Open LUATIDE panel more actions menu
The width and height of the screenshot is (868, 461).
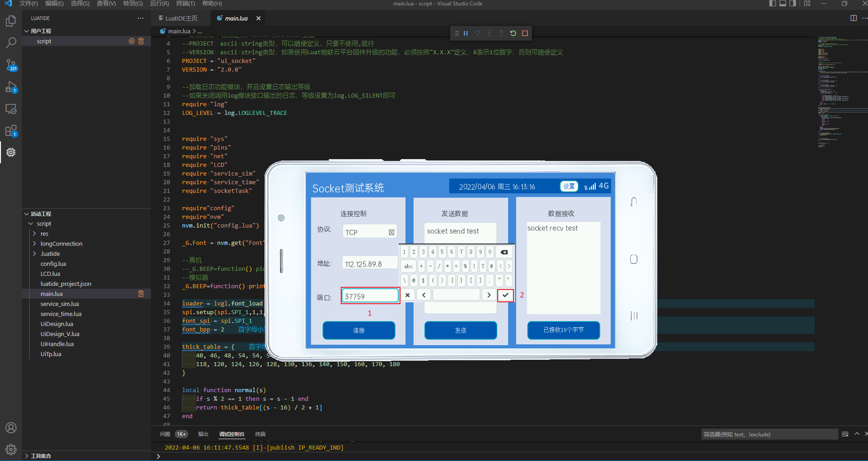(x=140, y=18)
